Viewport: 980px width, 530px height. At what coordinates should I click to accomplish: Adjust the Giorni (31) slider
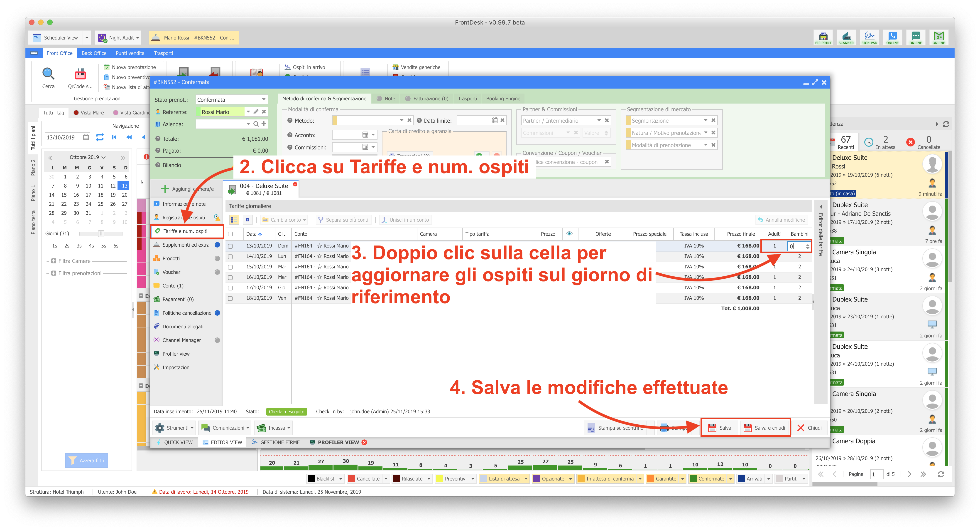(101, 234)
